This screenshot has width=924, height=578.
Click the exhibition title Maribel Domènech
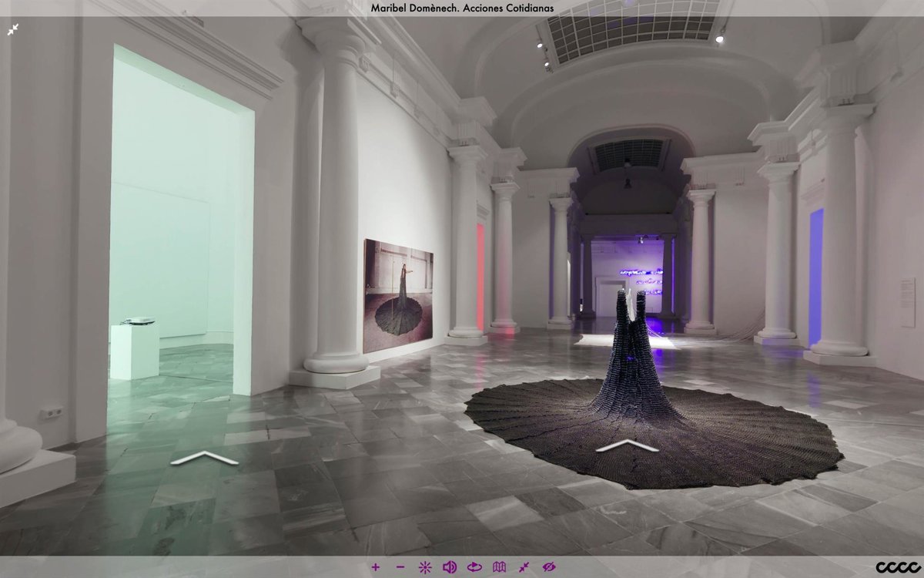[462, 8]
